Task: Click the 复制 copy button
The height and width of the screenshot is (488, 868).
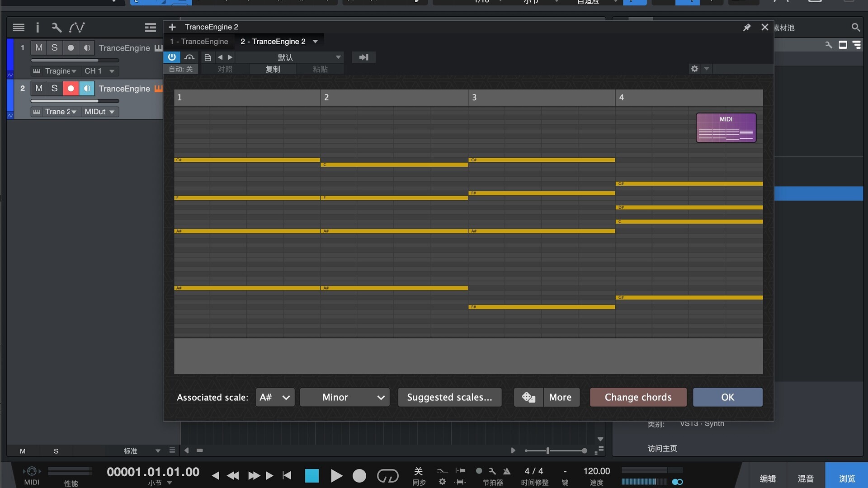Action: (273, 69)
